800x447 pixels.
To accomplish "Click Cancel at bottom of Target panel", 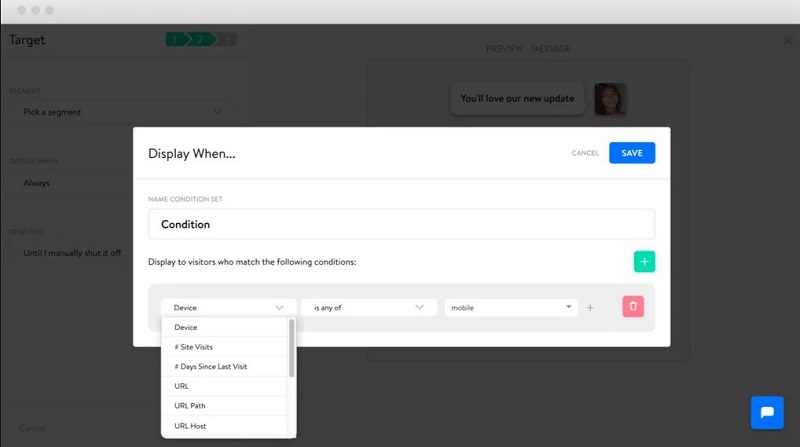I will [33, 428].
